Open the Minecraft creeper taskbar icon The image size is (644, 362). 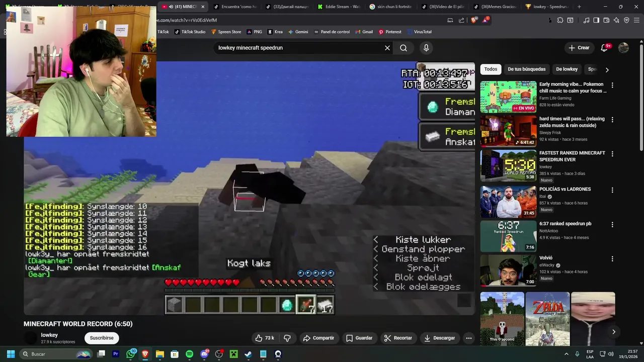(x=233, y=354)
